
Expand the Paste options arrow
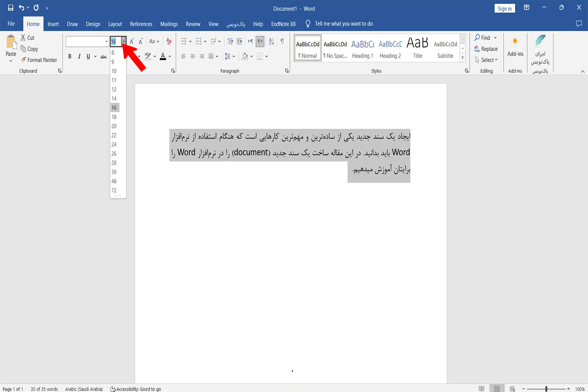11,61
